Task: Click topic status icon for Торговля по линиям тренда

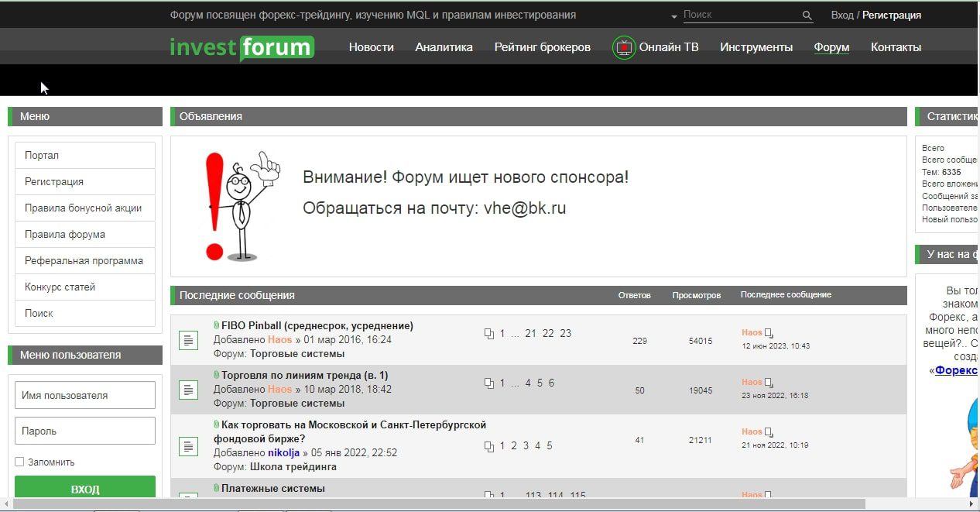Action: point(189,390)
